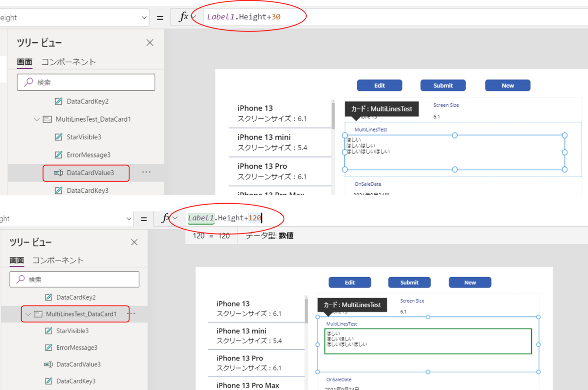Image resolution: width=588 pixels, height=390 pixels.
Task: Click the New button in upper app canvas
Action: point(508,85)
